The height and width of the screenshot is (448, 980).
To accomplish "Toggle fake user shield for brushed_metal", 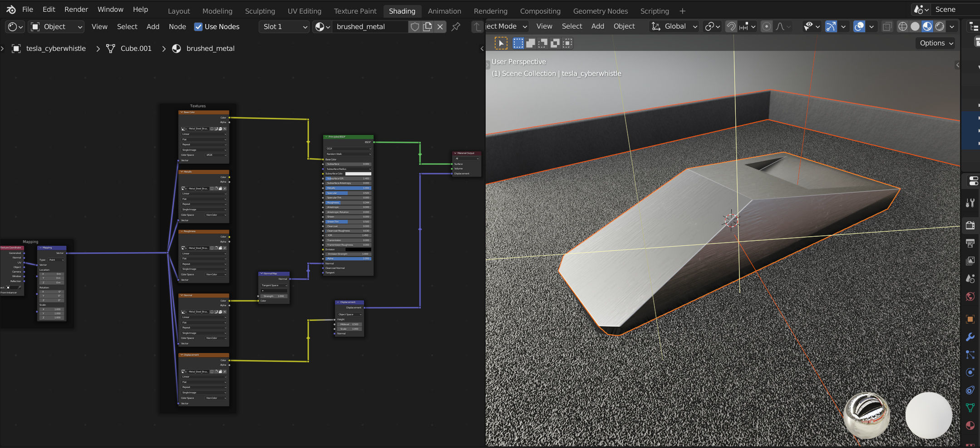I will tap(415, 27).
